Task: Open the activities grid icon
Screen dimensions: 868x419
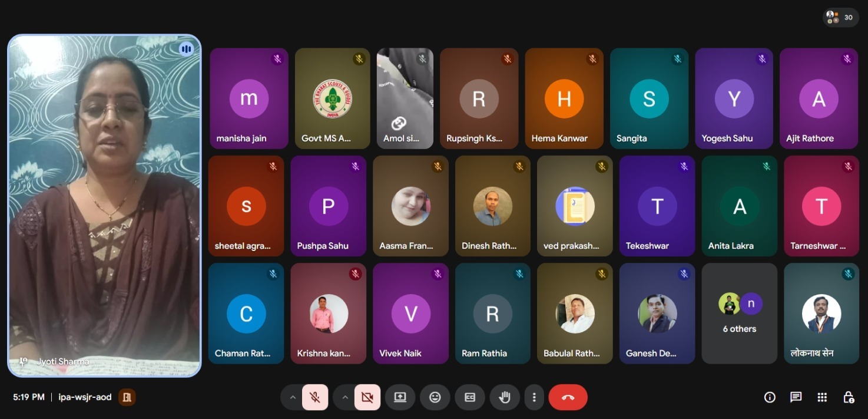Action: click(822, 397)
